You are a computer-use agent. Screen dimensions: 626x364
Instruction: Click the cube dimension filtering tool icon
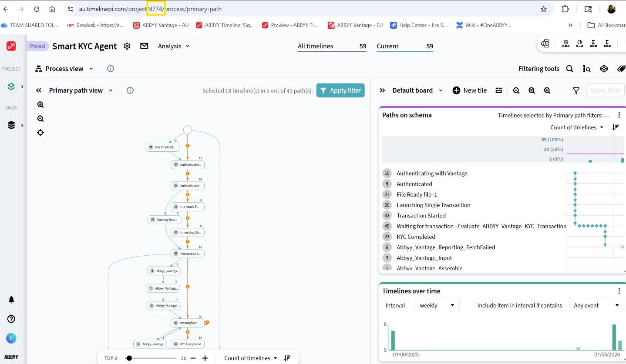pos(604,69)
